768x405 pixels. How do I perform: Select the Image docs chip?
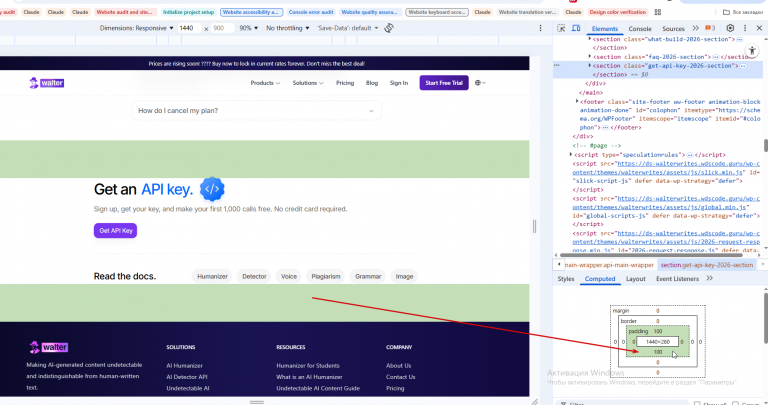404,276
